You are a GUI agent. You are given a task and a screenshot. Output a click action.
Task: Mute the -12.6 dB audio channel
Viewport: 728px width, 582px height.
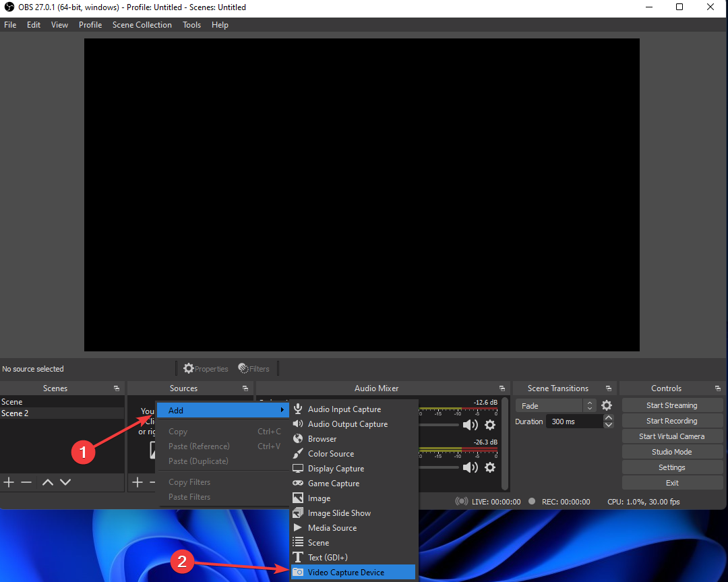point(471,425)
